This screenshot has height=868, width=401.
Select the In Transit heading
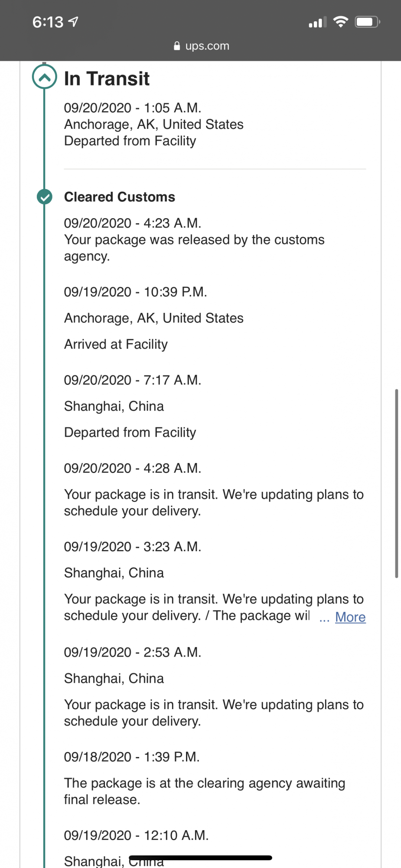tap(107, 79)
